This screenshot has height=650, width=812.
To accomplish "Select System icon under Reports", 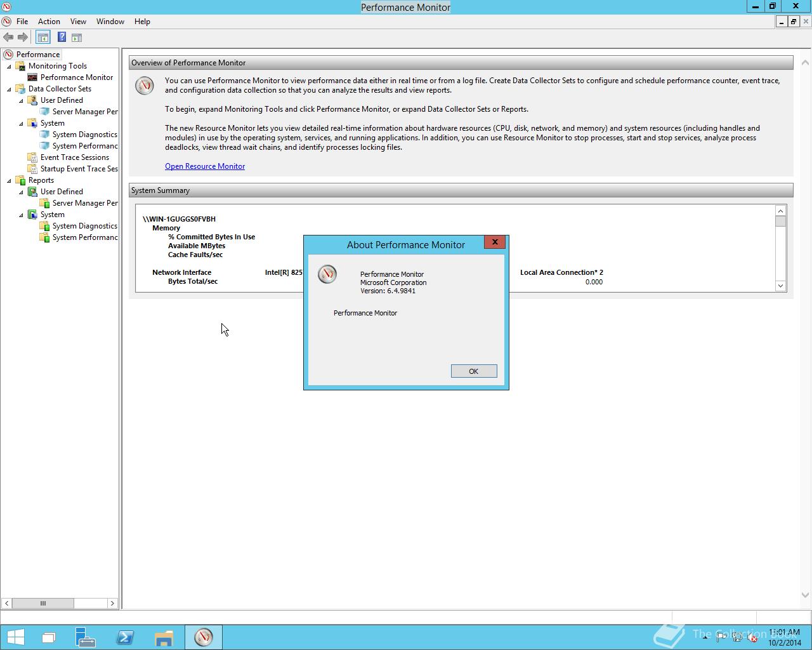I will [32, 215].
